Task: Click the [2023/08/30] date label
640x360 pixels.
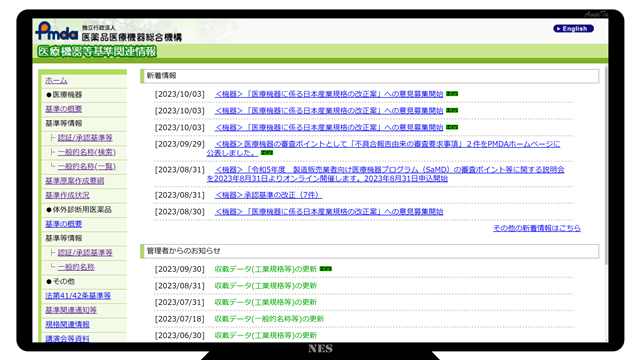Action: pyautogui.click(x=180, y=211)
